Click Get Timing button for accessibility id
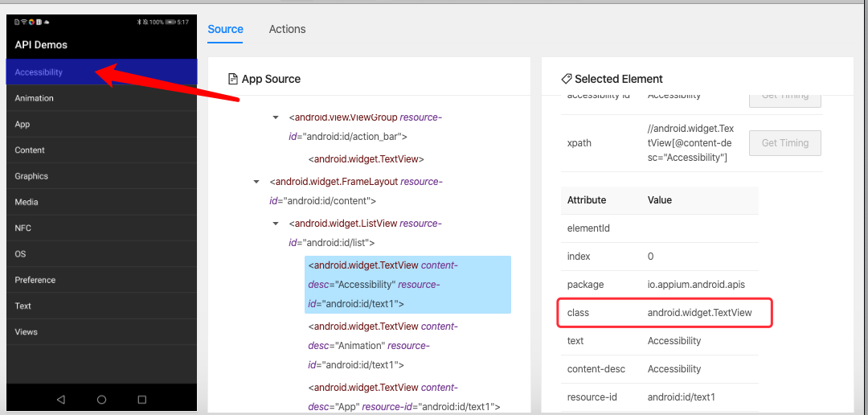Screen dimensions: 868x415 (x=785, y=99)
